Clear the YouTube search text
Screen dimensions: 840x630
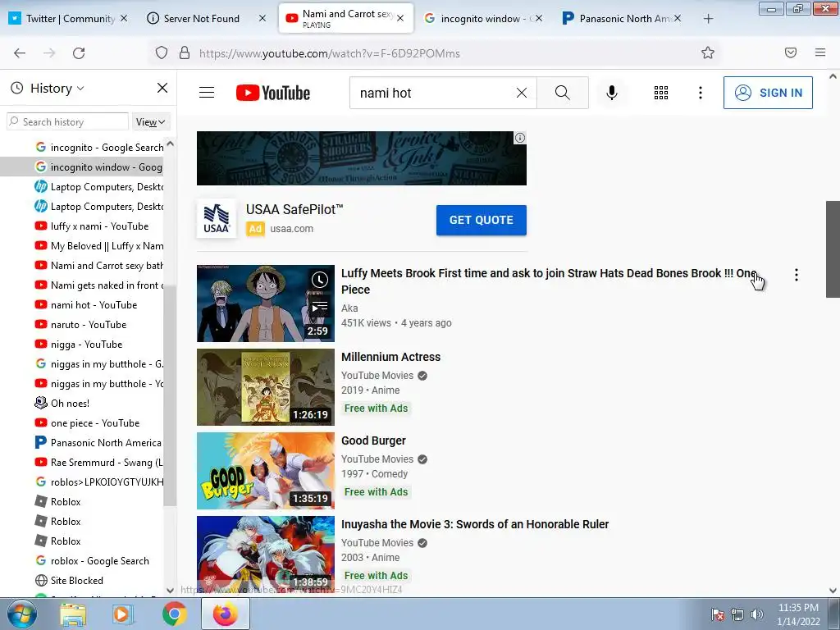521,93
